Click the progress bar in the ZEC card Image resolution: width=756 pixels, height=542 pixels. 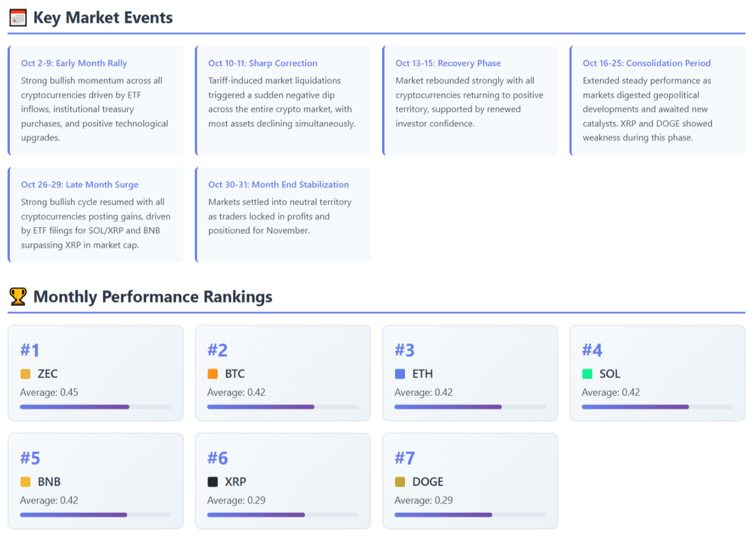click(95, 407)
